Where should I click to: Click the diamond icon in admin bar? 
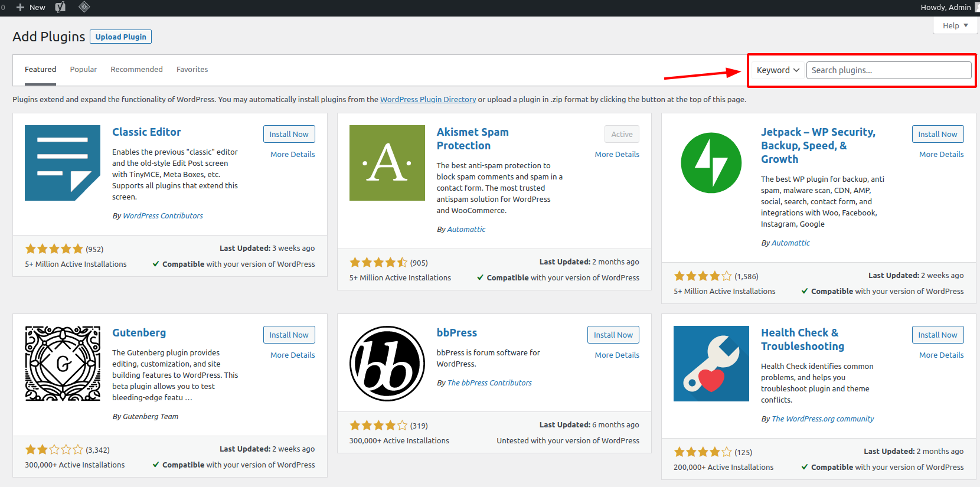pyautogui.click(x=84, y=7)
